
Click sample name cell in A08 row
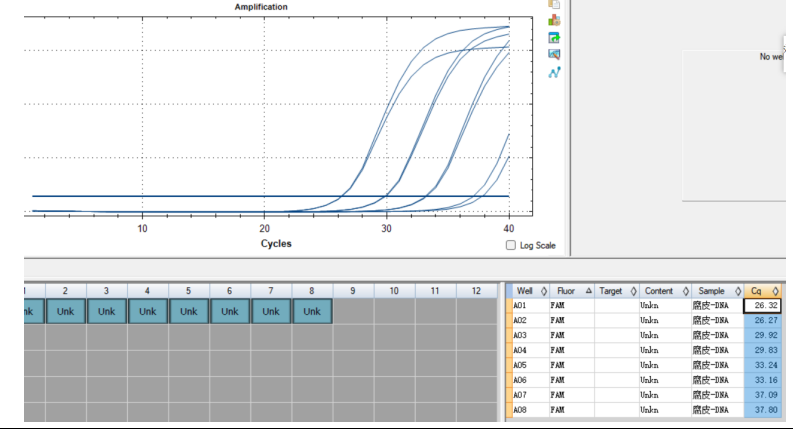(x=718, y=410)
